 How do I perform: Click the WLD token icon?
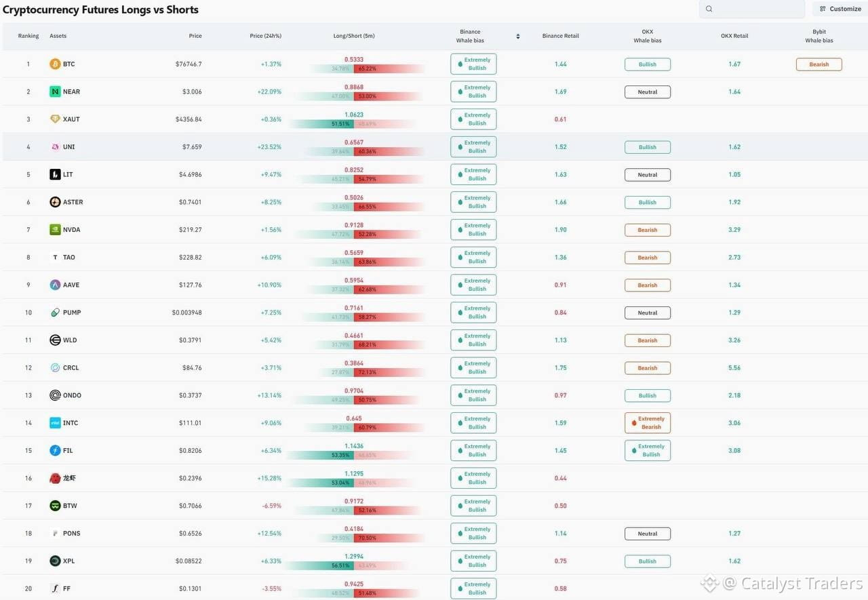tap(55, 340)
